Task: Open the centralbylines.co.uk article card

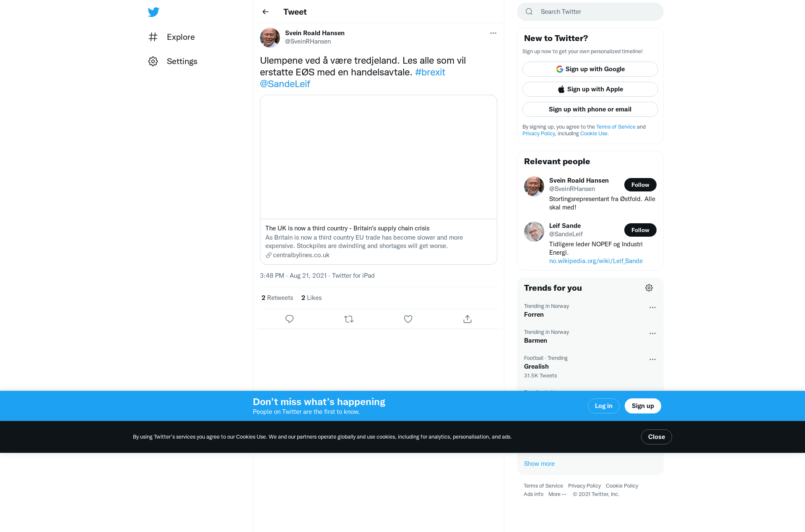Action: point(379,180)
